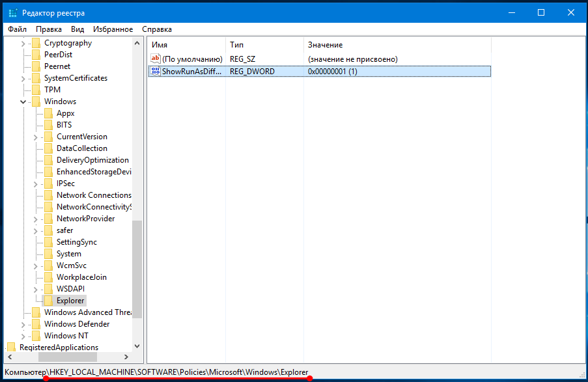
Task: Select the NetworkProvider tree key
Action: coord(85,219)
